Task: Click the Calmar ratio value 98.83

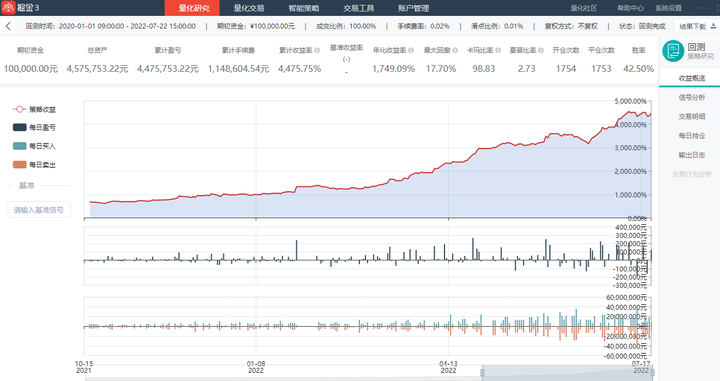Action: point(484,69)
